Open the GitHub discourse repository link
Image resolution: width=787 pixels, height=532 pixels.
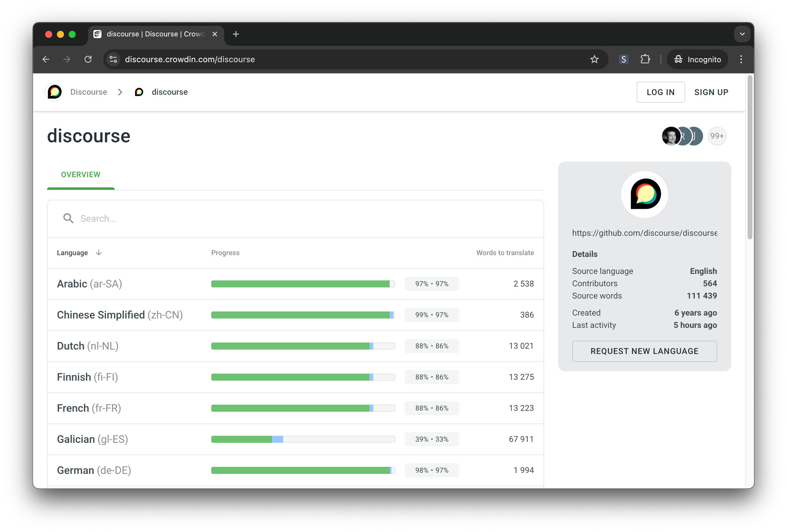pyautogui.click(x=644, y=233)
